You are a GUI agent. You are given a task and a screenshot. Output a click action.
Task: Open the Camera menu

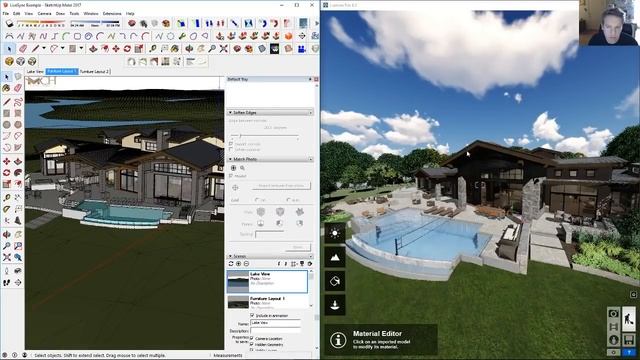coord(44,13)
